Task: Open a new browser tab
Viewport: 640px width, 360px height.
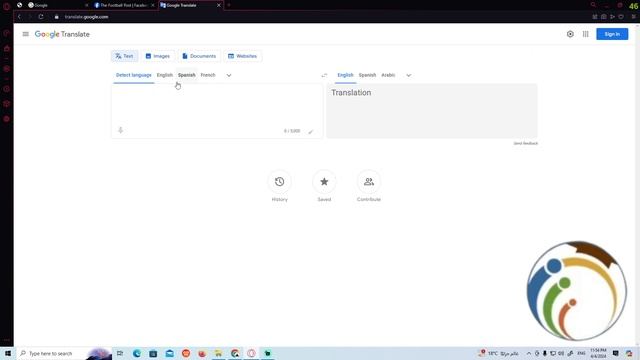Action: (x=229, y=5)
